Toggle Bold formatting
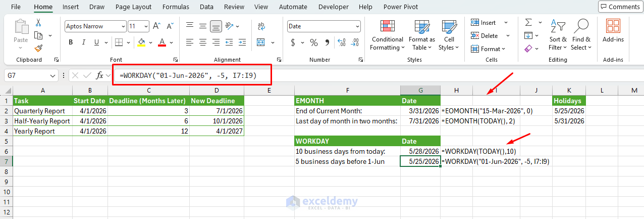The height and width of the screenshot is (219, 644). 70,42
